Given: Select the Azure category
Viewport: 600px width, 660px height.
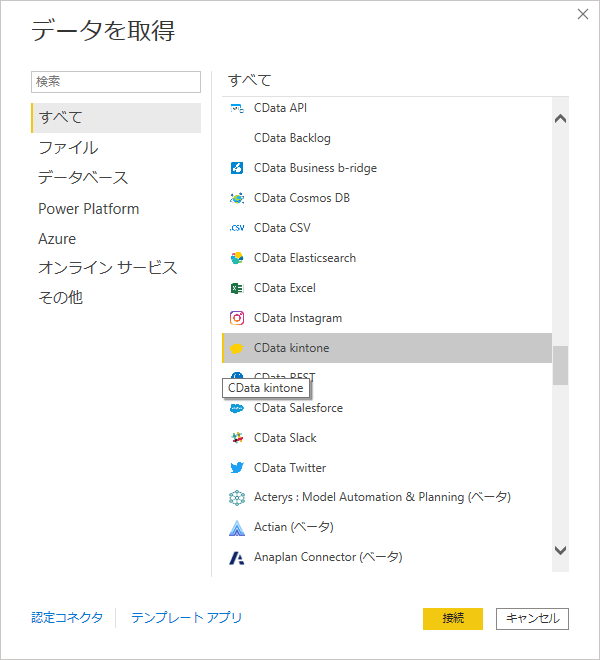Looking at the screenshot, I should click(57, 239).
